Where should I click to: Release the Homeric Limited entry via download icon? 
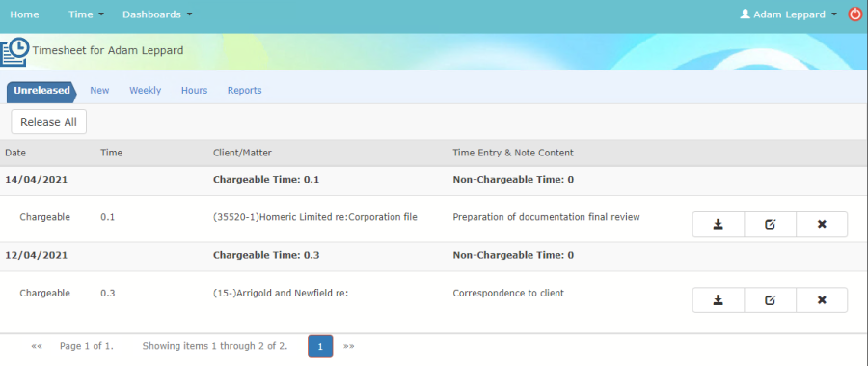click(718, 224)
